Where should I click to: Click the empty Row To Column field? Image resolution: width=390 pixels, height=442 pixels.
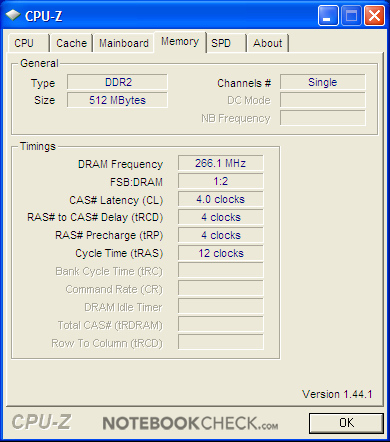221,342
